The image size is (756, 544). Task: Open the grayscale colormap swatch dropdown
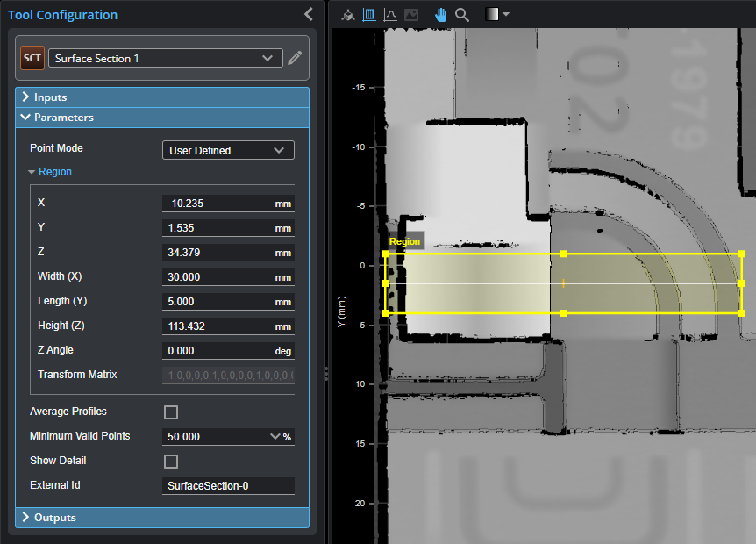[497, 15]
